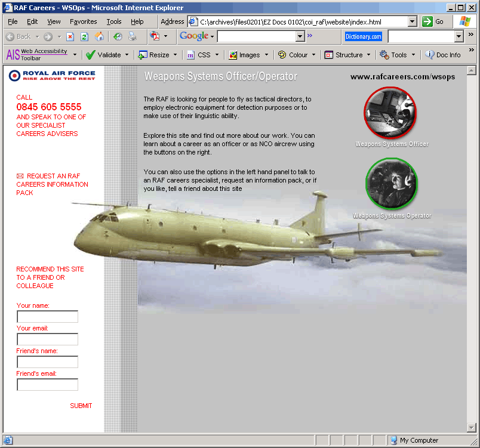Open the Edit menu
This screenshot has width=480, height=448.
click(x=32, y=21)
